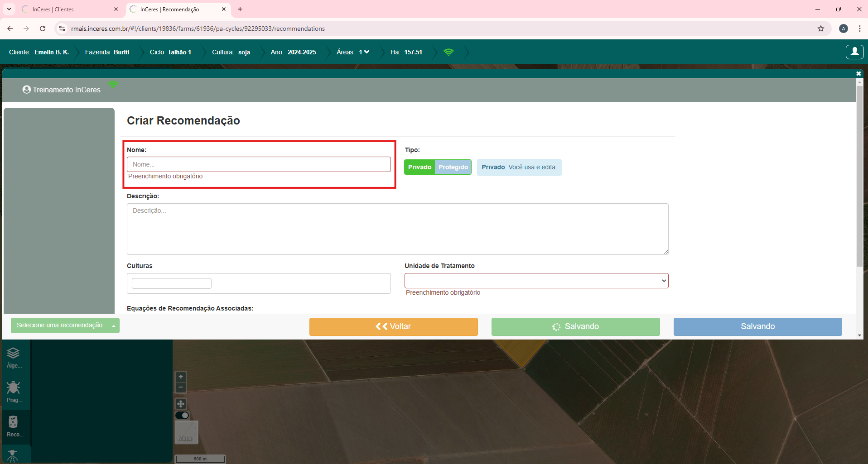Expand the Áreas: 1 dropdown

click(353, 52)
